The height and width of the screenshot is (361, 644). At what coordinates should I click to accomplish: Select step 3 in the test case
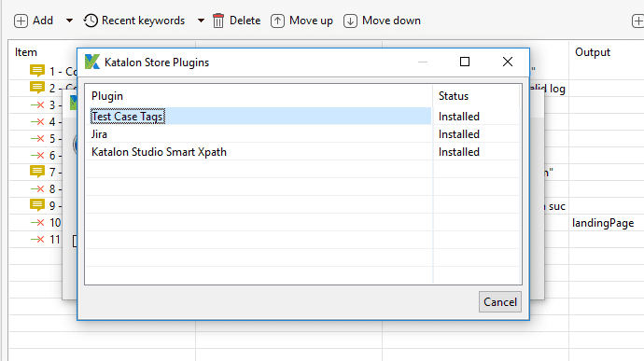click(46, 105)
